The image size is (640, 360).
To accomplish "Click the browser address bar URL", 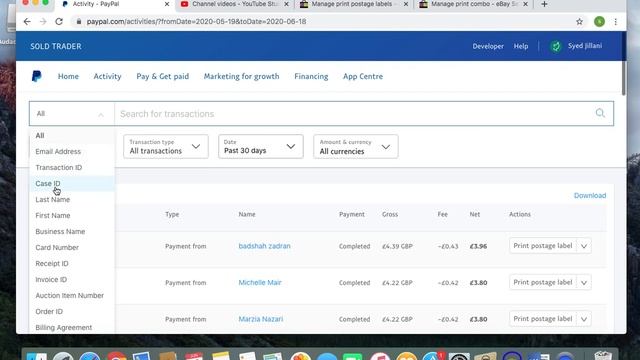I will point(196,22).
